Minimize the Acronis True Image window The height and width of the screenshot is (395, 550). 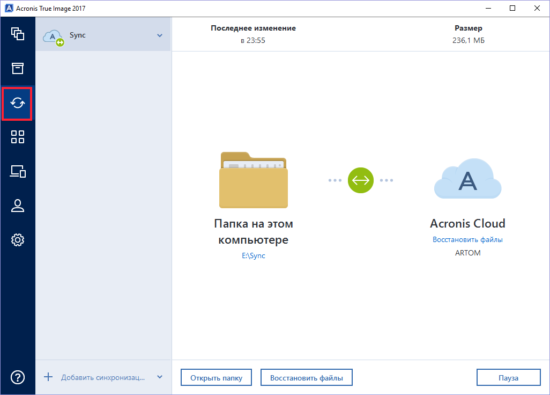[x=488, y=8]
